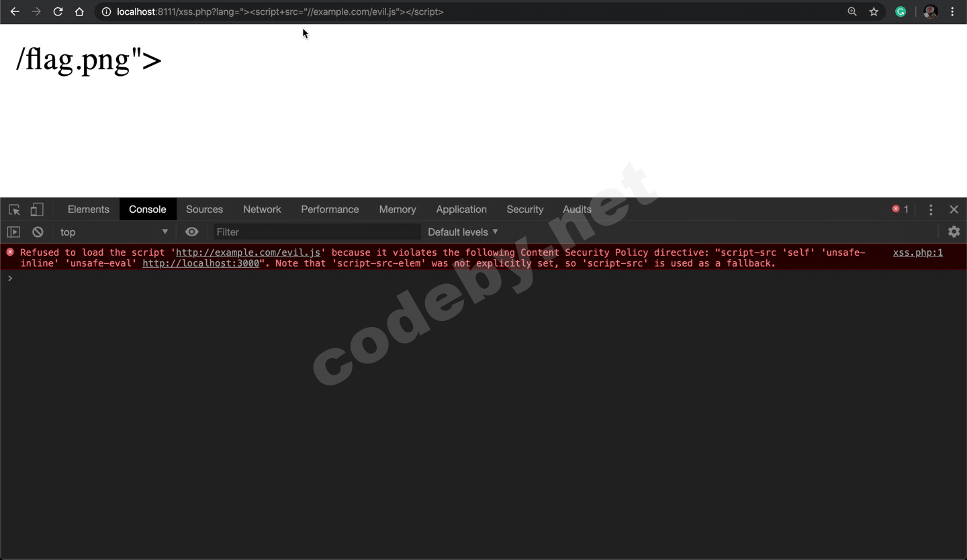The height and width of the screenshot is (560, 967).
Task: Go forward to the next page
Action: click(36, 11)
